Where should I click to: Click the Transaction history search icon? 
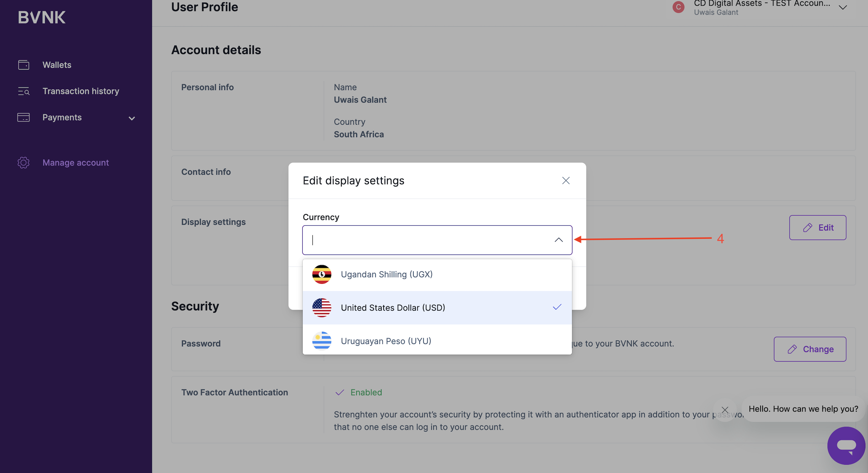pos(23,91)
